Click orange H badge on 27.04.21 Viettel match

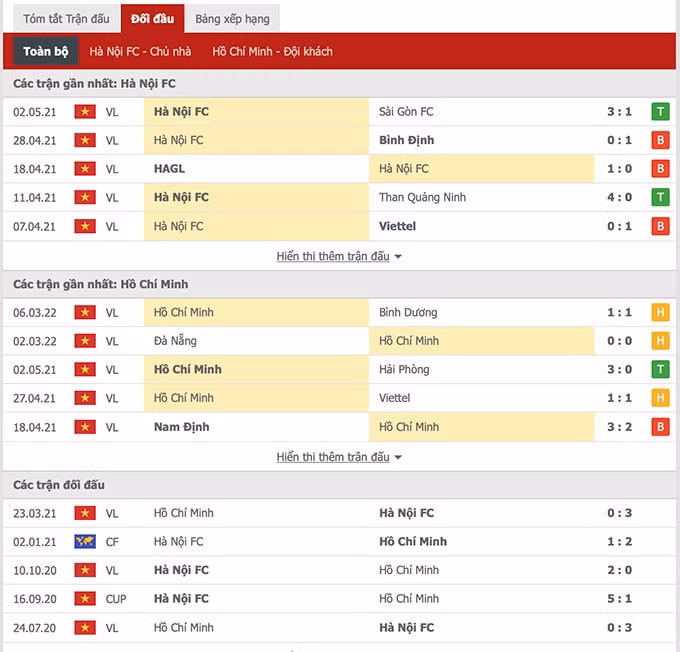(660, 398)
